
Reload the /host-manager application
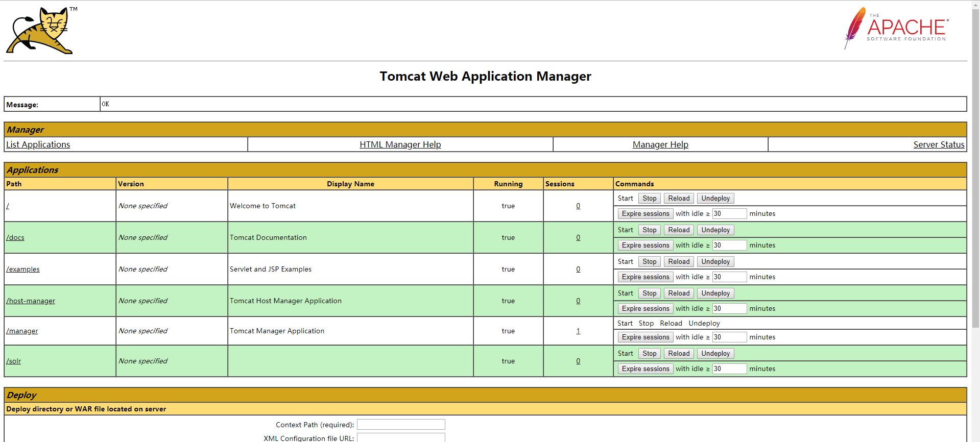point(679,293)
